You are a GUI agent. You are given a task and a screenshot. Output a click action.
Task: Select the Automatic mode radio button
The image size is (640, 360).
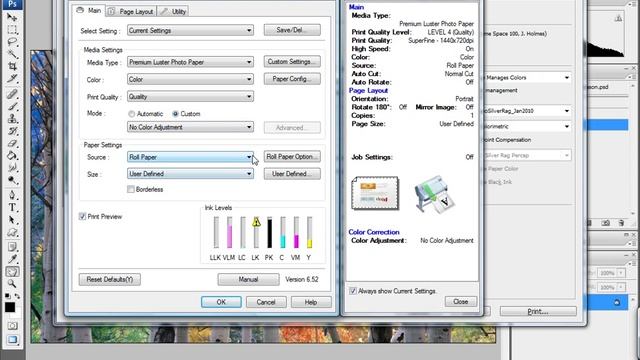point(131,114)
